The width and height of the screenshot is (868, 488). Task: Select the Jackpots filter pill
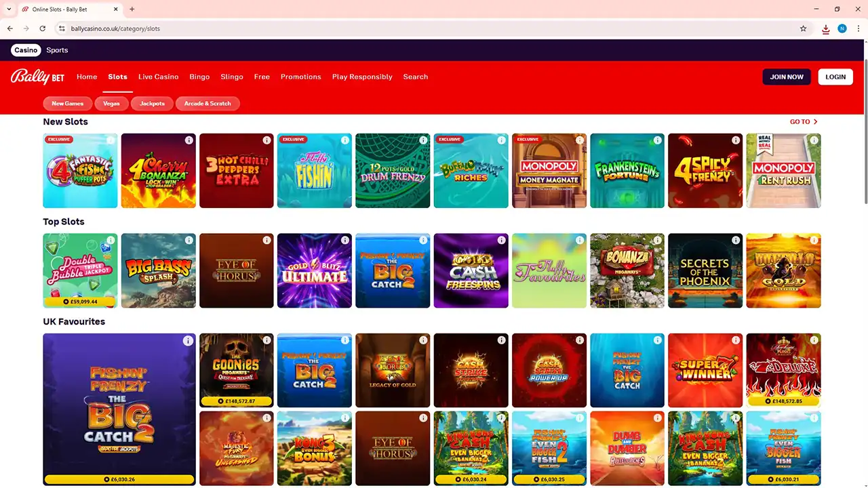(152, 104)
